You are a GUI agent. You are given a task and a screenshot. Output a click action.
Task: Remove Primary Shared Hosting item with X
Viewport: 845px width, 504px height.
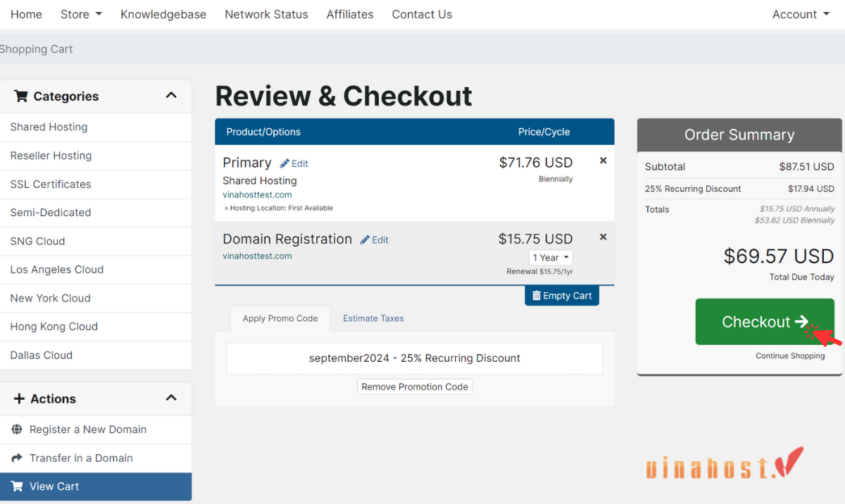click(x=603, y=160)
